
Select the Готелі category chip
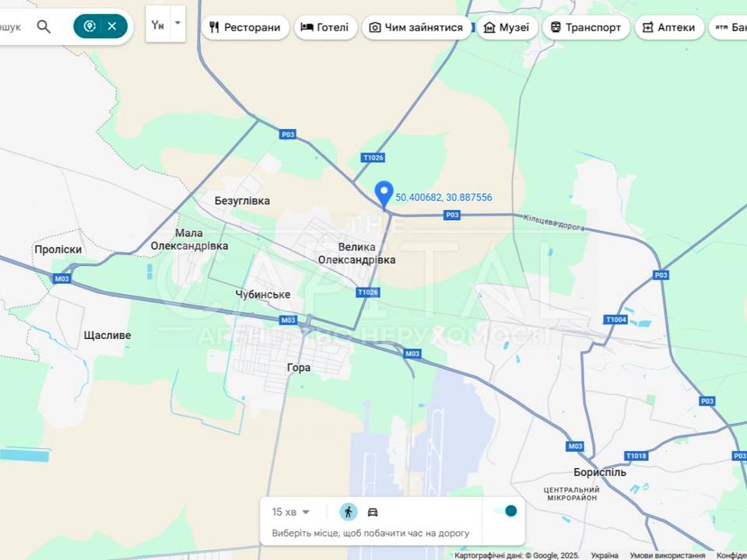(325, 27)
